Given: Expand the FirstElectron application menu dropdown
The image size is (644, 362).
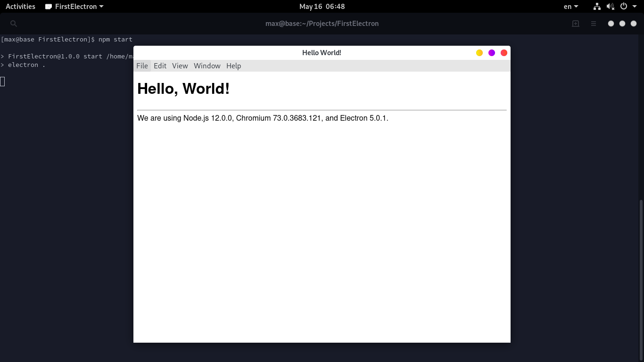Looking at the screenshot, I should [x=74, y=6].
